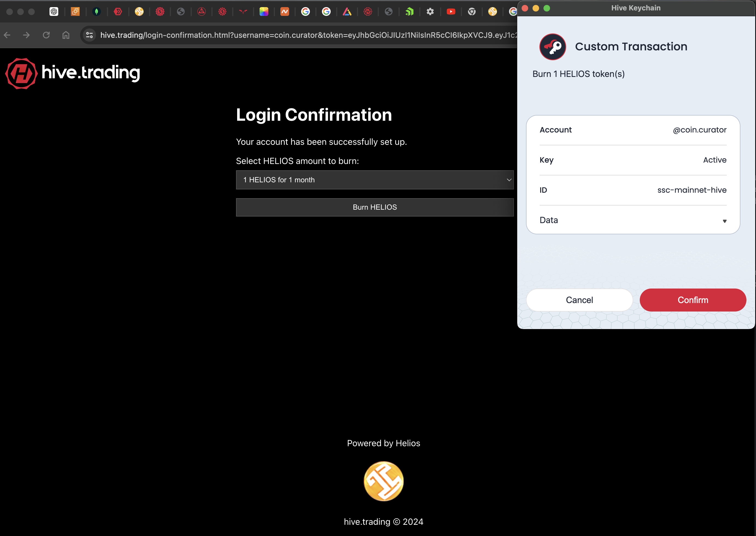Screen dimensions: 756x536
Task: Click the Helios gold coin logo
Action: pyautogui.click(x=383, y=481)
